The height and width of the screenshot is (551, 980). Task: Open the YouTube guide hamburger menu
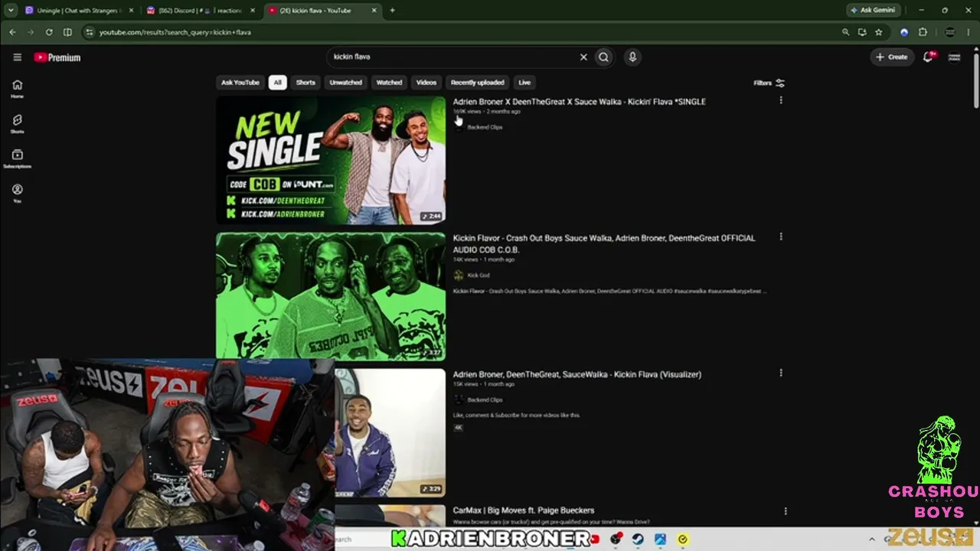coord(17,57)
